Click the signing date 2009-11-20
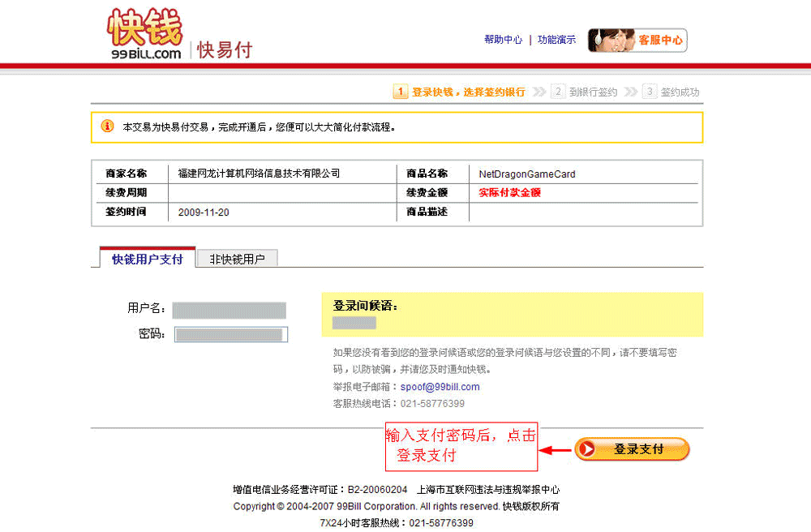The height and width of the screenshot is (532, 811). (204, 212)
